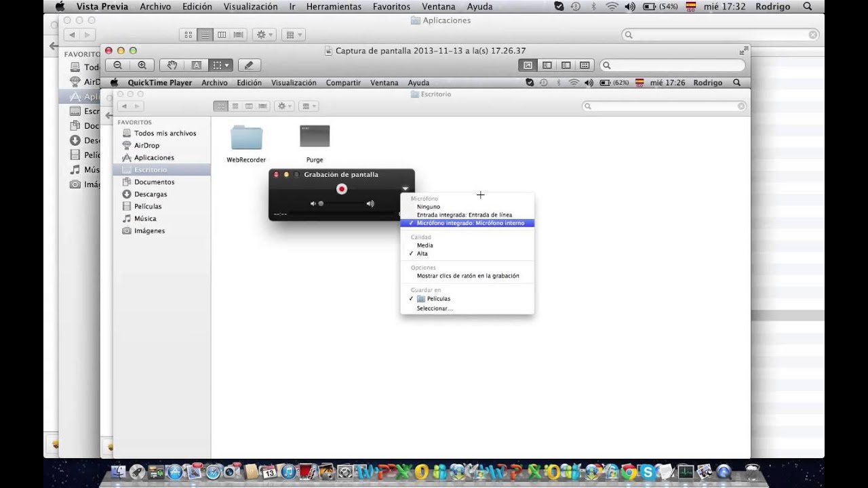Open the Ventana menu in the top menu bar
Screen dimensions: 868x488
439,6
